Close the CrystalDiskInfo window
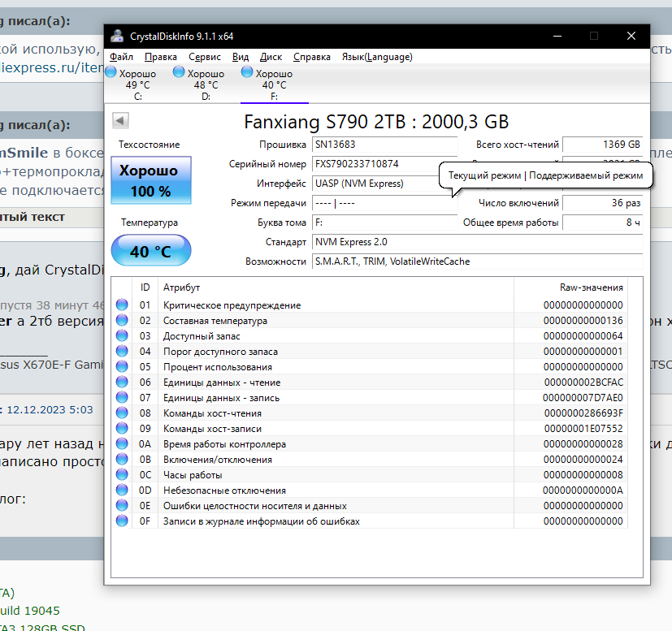 tap(631, 36)
